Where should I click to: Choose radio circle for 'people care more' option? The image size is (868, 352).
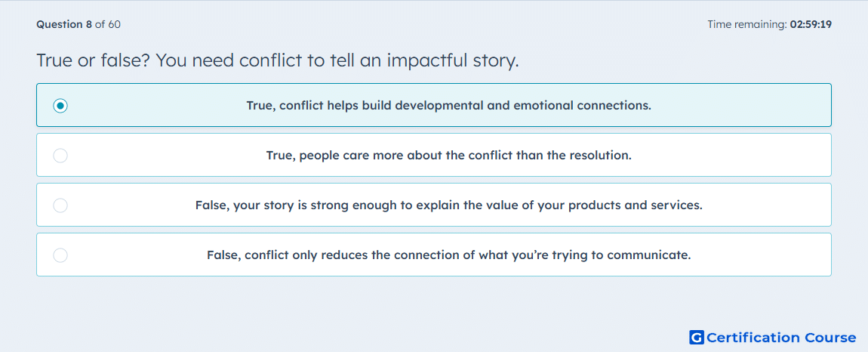pos(60,155)
